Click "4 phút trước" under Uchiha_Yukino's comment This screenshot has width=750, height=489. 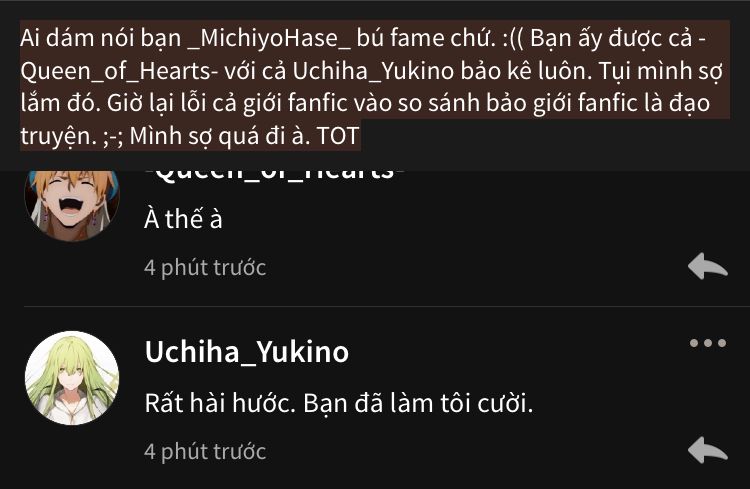[205, 452]
